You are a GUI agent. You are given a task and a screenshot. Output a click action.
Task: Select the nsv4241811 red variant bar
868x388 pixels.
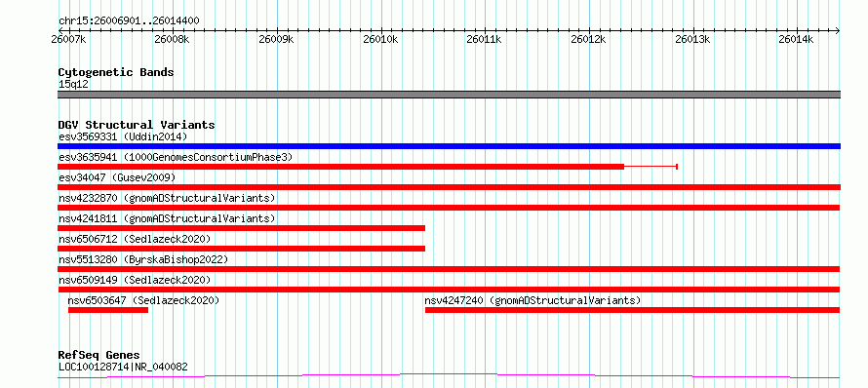tap(241, 228)
